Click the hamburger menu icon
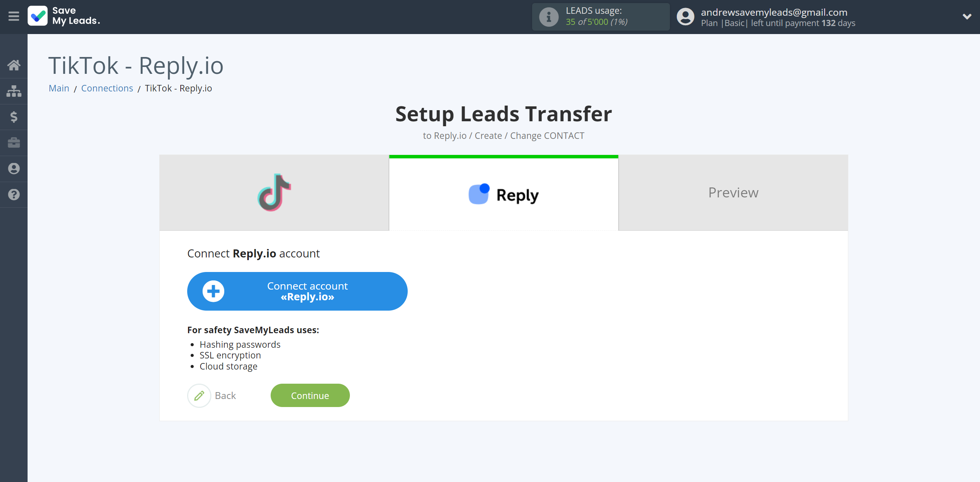The height and width of the screenshot is (482, 980). [14, 16]
